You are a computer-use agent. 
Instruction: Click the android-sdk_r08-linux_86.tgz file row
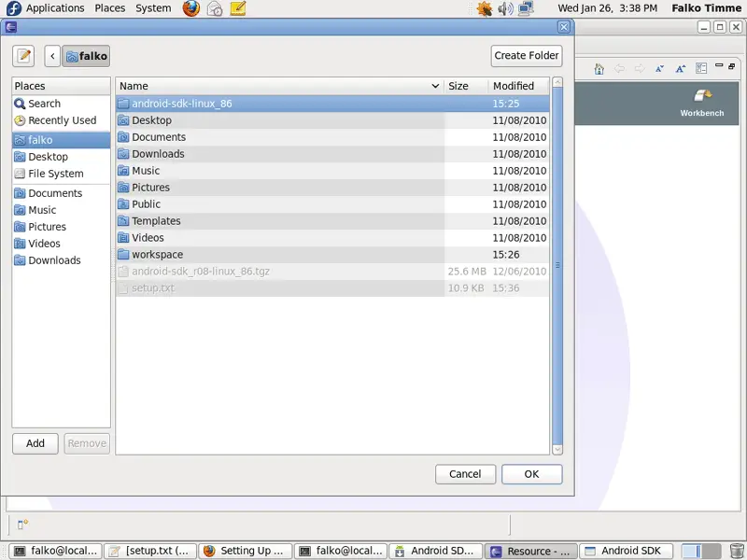click(x=332, y=272)
